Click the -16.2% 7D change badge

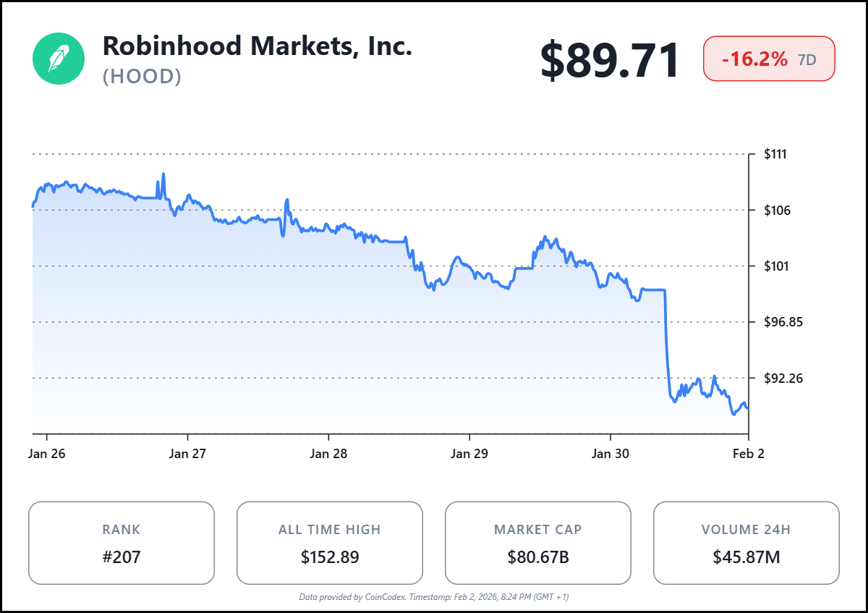tap(769, 59)
